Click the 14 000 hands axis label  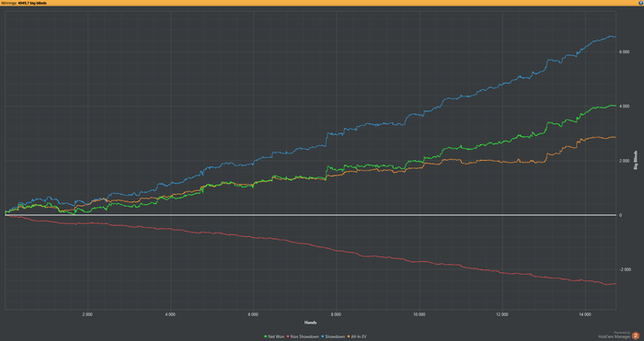585,314
